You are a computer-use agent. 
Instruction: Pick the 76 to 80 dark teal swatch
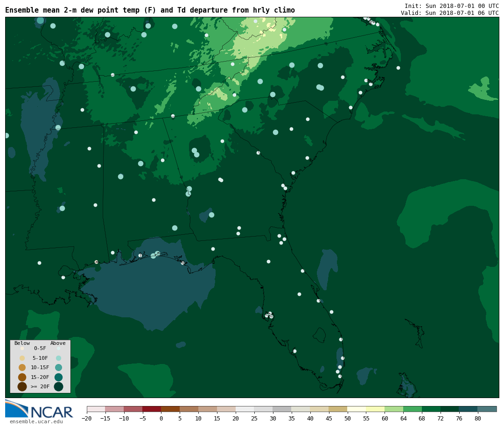[x=469, y=409]
